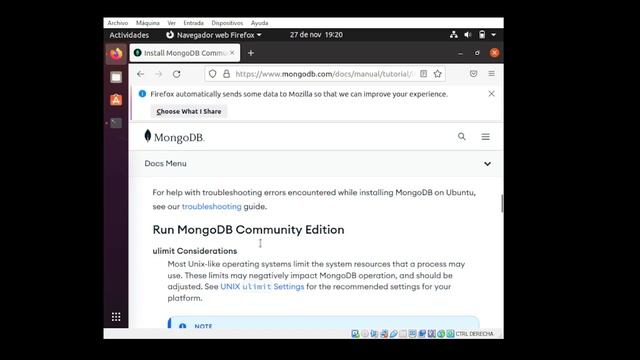The height and width of the screenshot is (360, 640).
Task: Open the Files app in the dock
Action: tap(116, 77)
